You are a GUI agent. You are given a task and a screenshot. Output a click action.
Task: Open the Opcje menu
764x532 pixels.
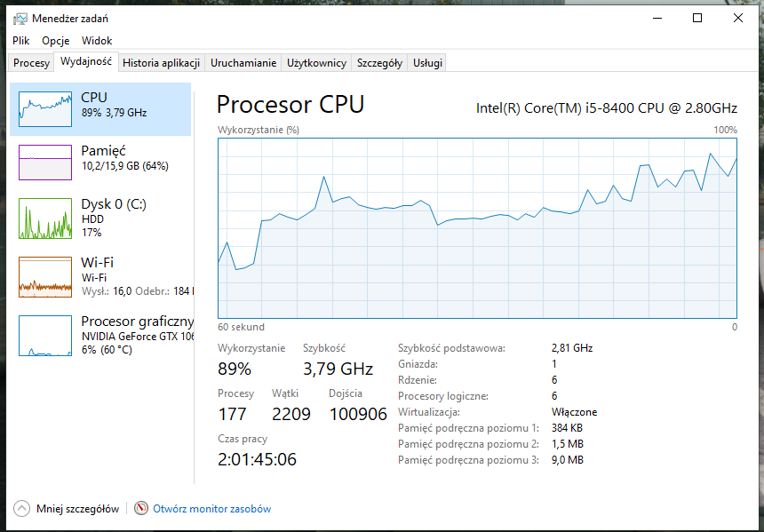tap(56, 41)
